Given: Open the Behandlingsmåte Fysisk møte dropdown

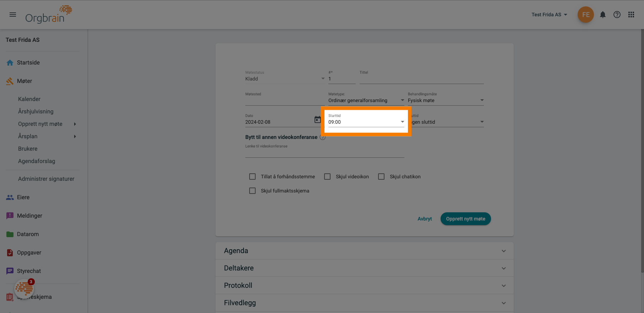Looking at the screenshot, I should [x=446, y=100].
